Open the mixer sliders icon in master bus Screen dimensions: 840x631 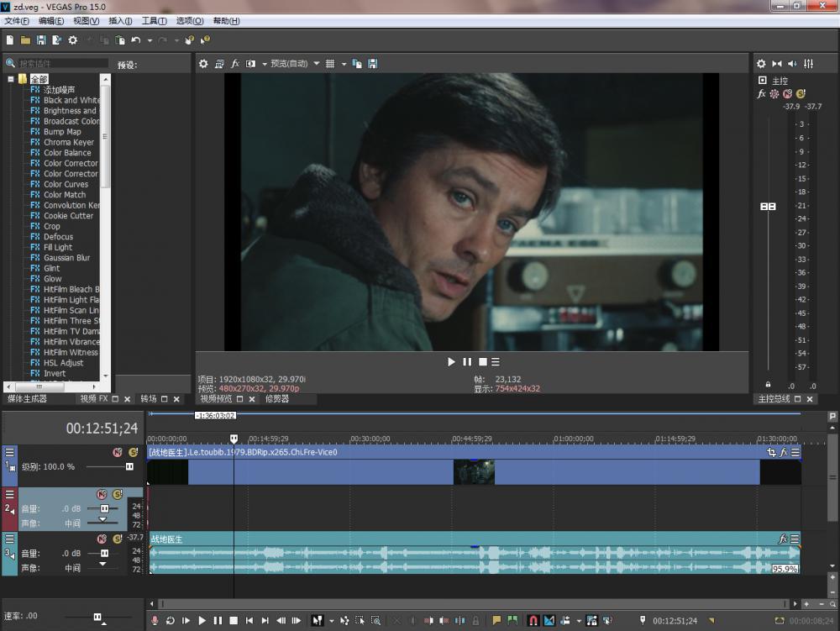[x=808, y=64]
